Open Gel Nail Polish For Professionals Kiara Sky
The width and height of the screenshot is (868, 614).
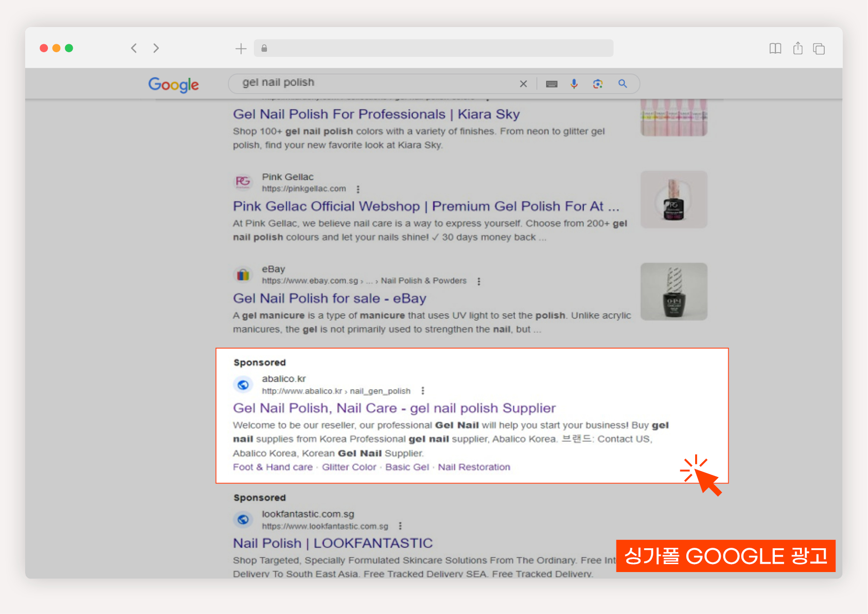point(376,114)
